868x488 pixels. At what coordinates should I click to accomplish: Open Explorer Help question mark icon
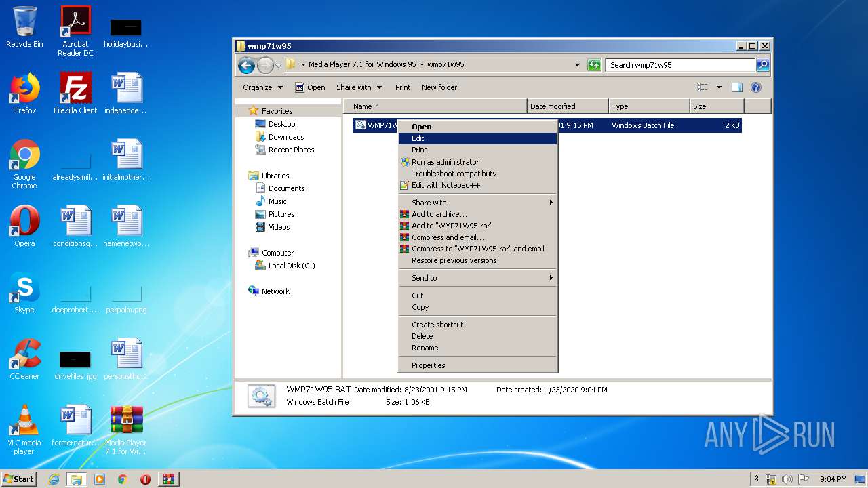pyautogui.click(x=756, y=87)
